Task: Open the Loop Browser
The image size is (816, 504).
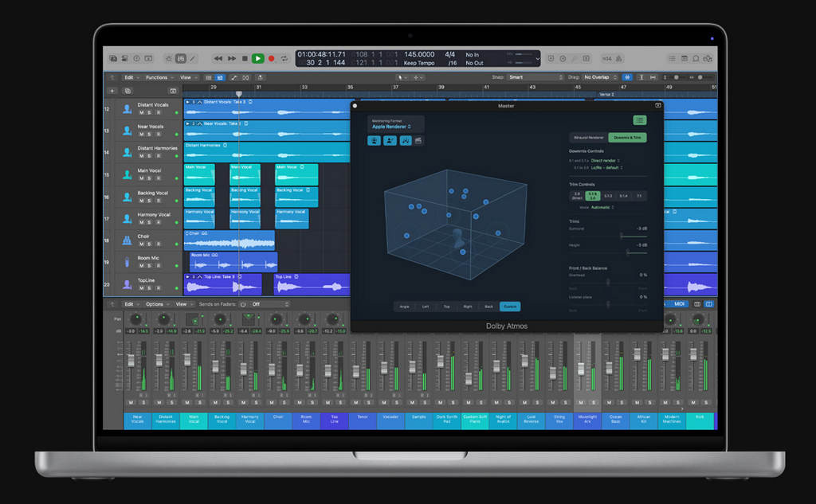Action: [x=696, y=59]
